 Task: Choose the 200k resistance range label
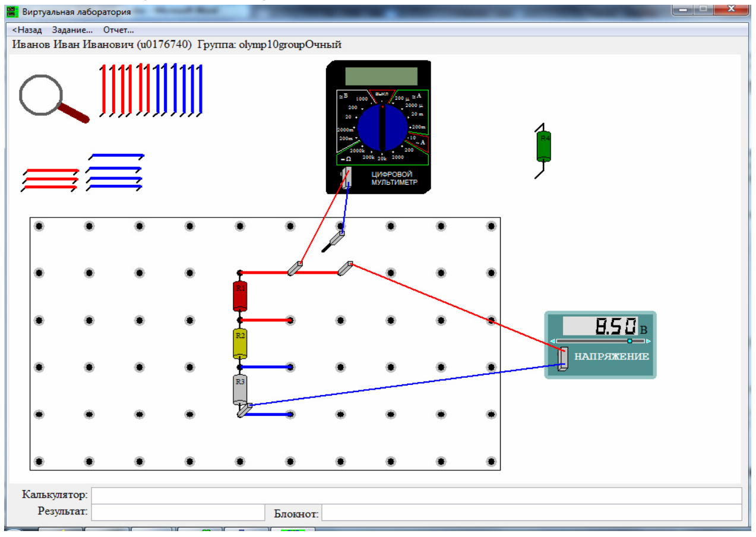pyautogui.click(x=368, y=157)
